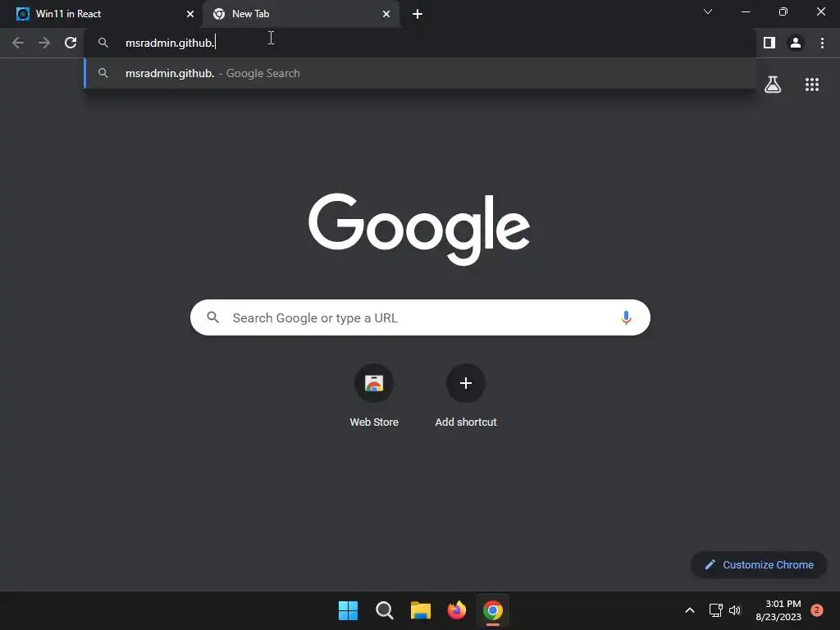Screen dimensions: 840x630
Task: Minimize the Chrome window
Action: [745, 11]
